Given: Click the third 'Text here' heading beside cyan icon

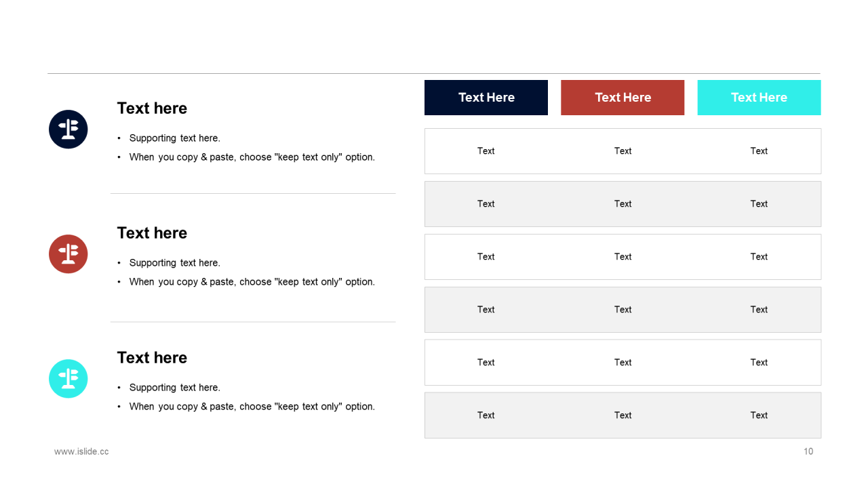Looking at the screenshot, I should click(152, 358).
